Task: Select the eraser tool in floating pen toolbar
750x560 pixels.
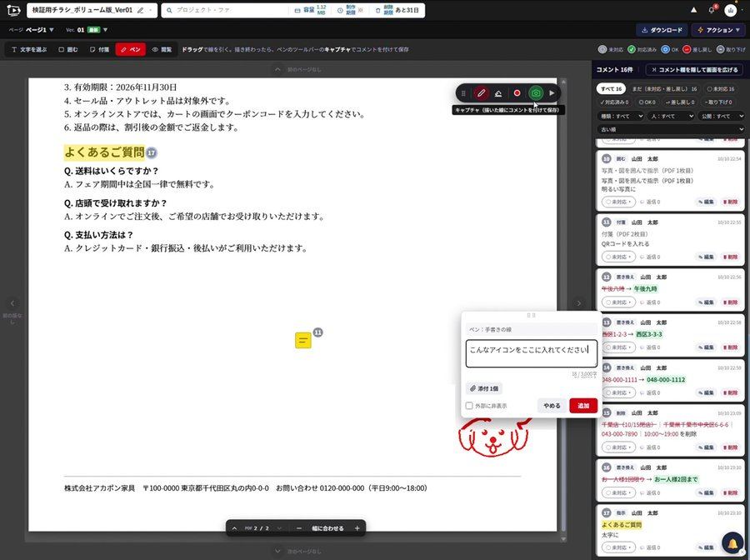Action: pos(498,93)
